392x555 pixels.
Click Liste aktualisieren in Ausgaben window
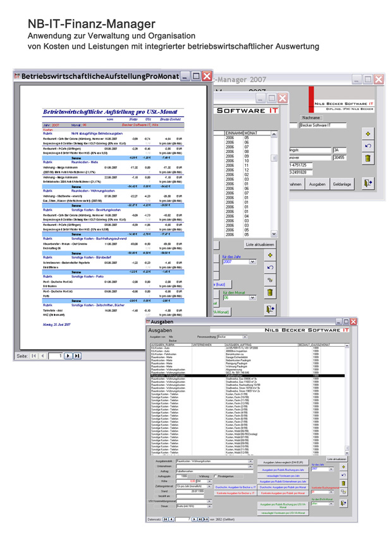point(336,459)
